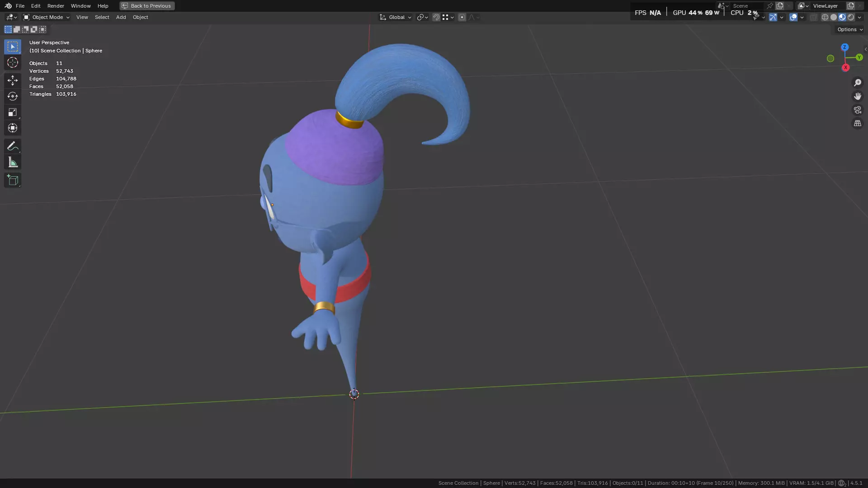
Task: Expand gizmo options dropdown arrow
Action: click(x=782, y=17)
